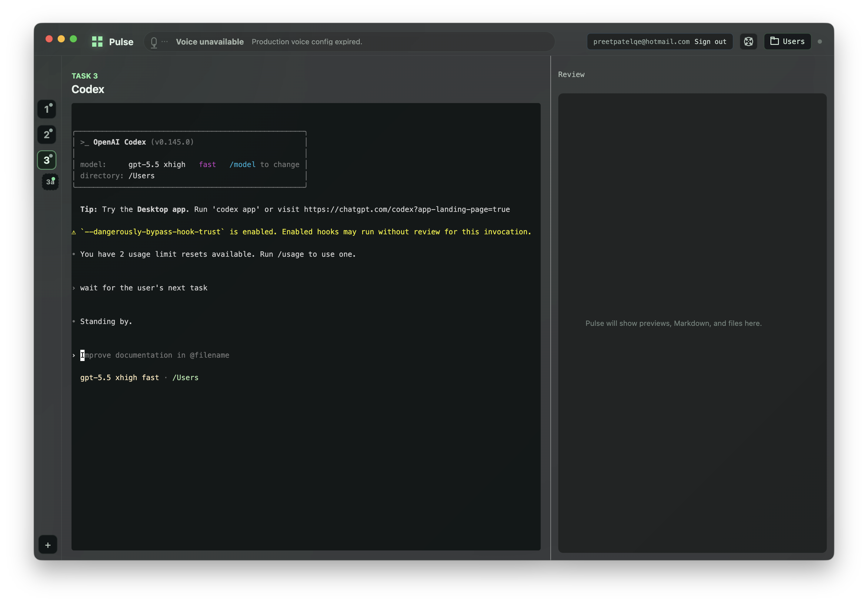Click the /model command text
The image size is (868, 605).
pyautogui.click(x=243, y=165)
